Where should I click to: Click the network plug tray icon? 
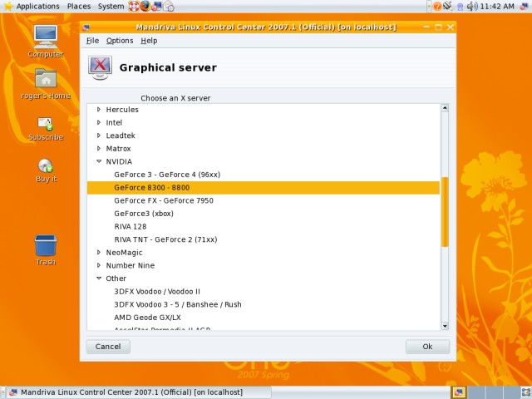[x=448, y=6]
